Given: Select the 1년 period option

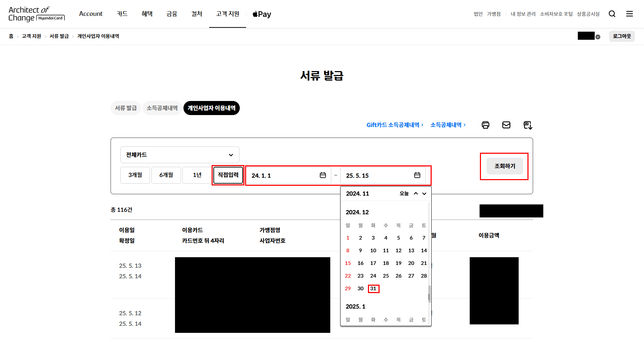Looking at the screenshot, I should pyautogui.click(x=196, y=175).
